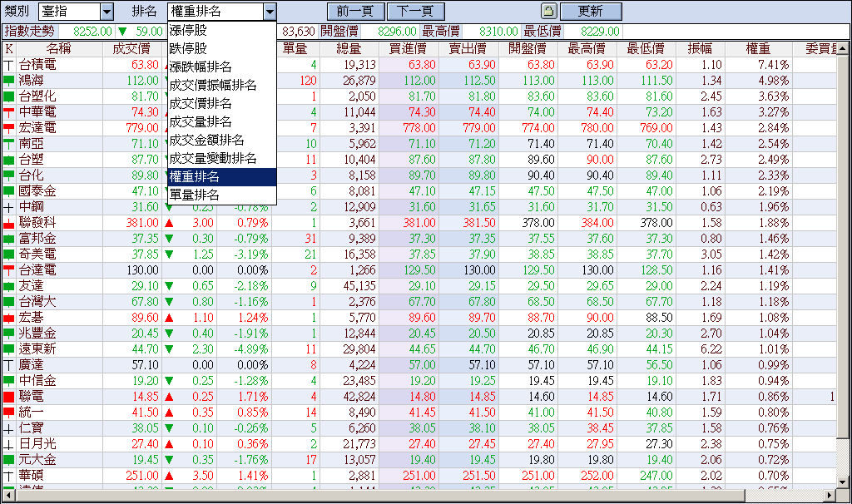This screenshot has width=852, height=504.
Task: Click the 買進價 column header
Action: point(409,49)
